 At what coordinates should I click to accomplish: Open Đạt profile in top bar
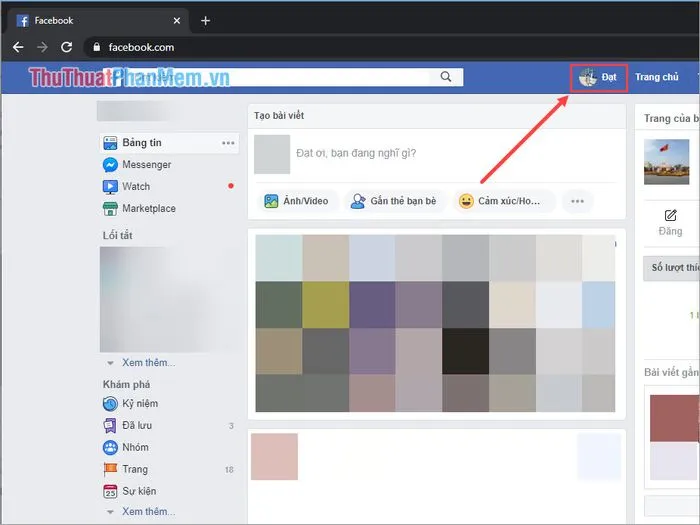click(599, 78)
